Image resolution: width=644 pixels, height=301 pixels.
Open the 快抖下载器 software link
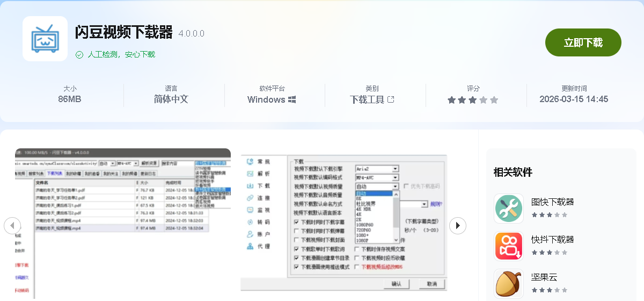552,240
